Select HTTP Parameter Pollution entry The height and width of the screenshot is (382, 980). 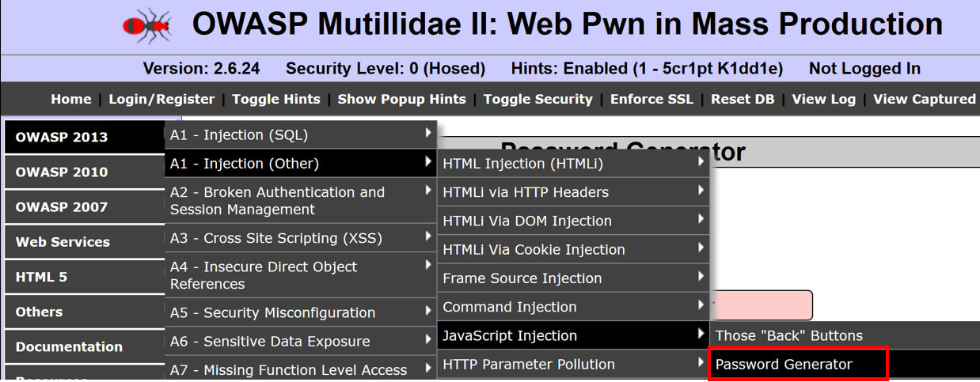tap(573, 364)
